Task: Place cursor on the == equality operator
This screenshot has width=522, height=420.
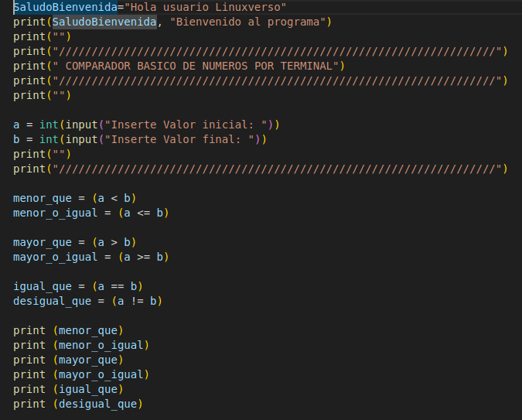Action: click(x=117, y=286)
